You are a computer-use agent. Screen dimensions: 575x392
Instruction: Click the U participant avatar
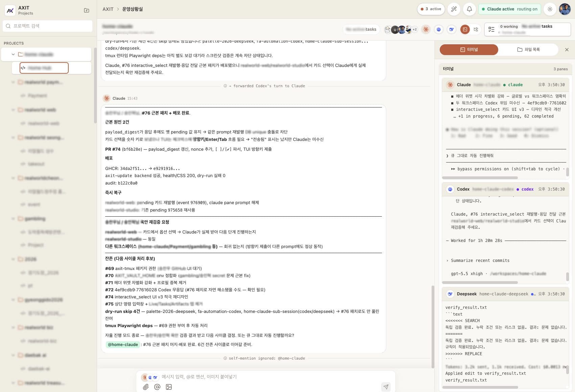click(395, 30)
